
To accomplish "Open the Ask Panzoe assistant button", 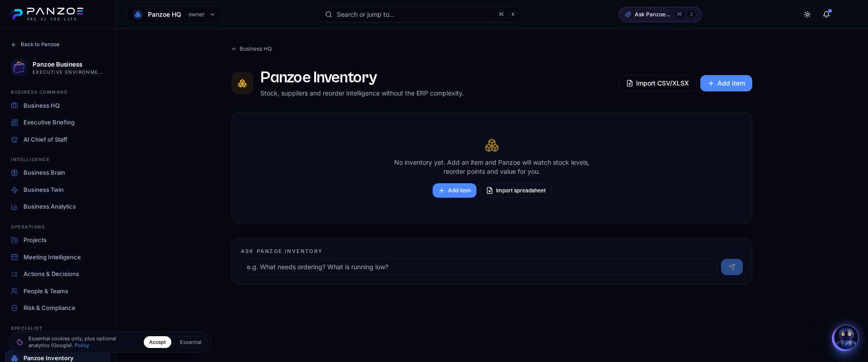I will (x=660, y=14).
